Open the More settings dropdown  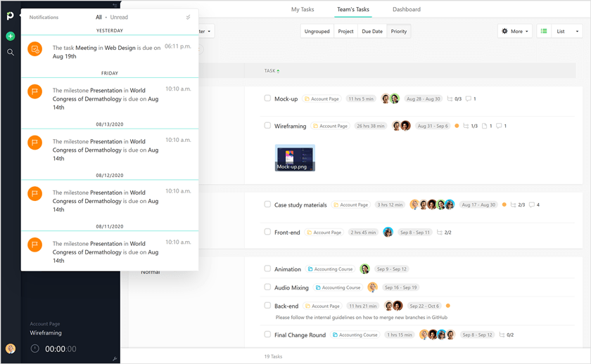coord(514,31)
